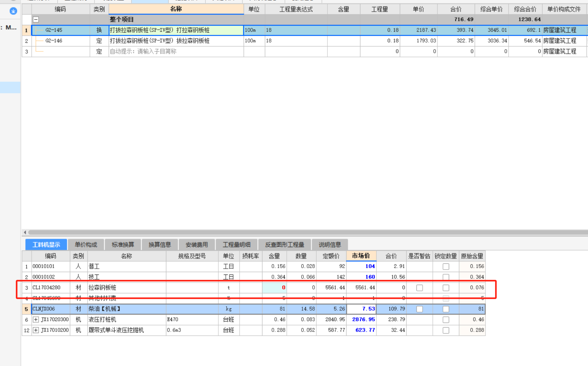Open the 说明信息 tab
This screenshot has width=588, height=366.
pos(330,245)
